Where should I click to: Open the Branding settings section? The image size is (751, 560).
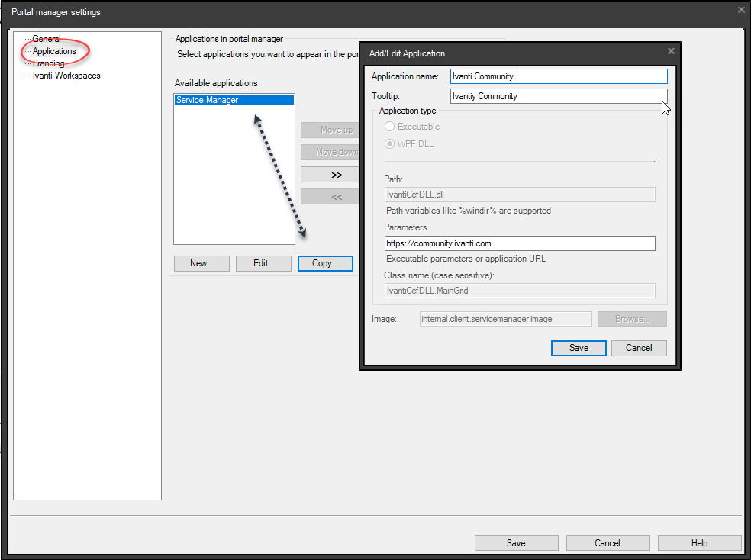[48, 63]
